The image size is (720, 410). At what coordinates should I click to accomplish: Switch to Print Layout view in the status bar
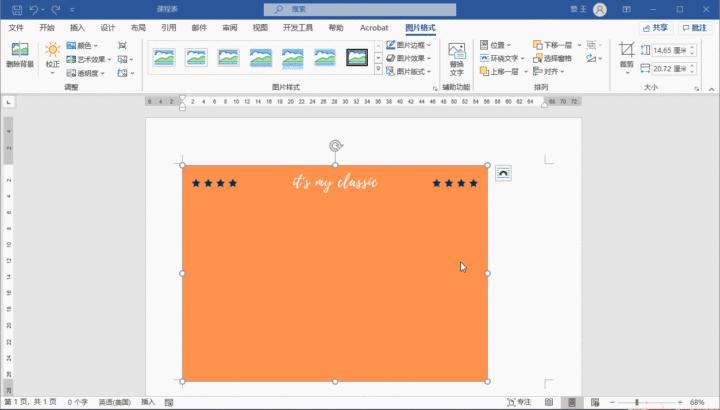point(572,402)
